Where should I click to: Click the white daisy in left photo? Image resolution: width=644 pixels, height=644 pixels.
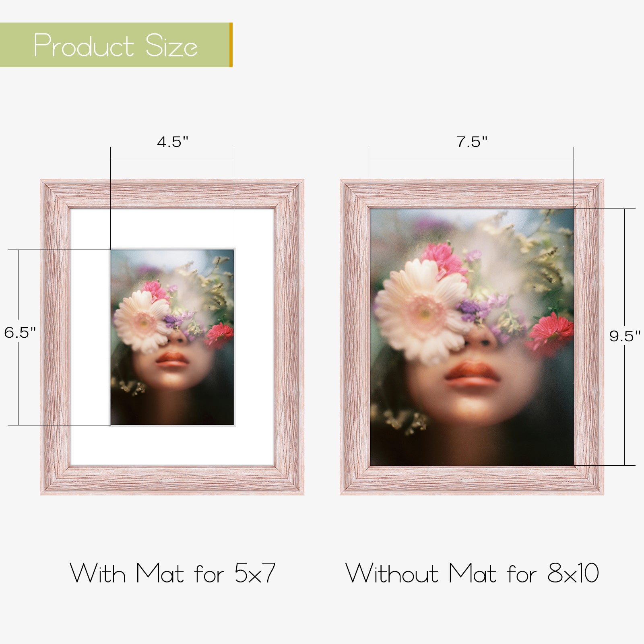[142, 321]
